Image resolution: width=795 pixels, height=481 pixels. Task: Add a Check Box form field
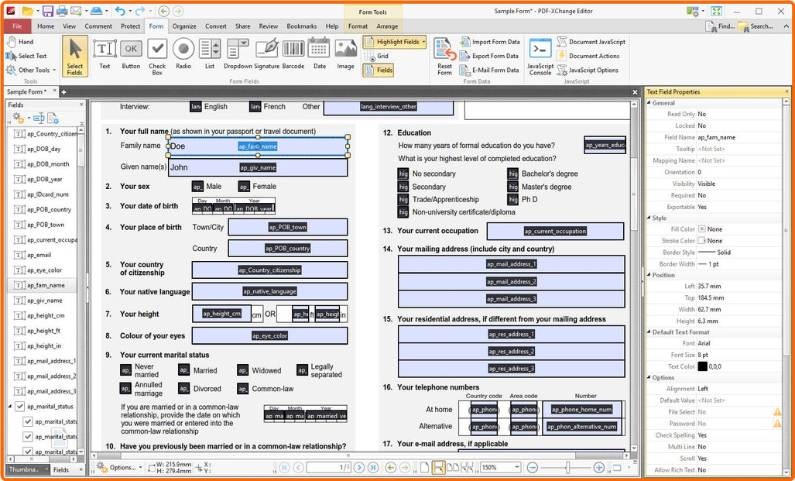pos(157,57)
